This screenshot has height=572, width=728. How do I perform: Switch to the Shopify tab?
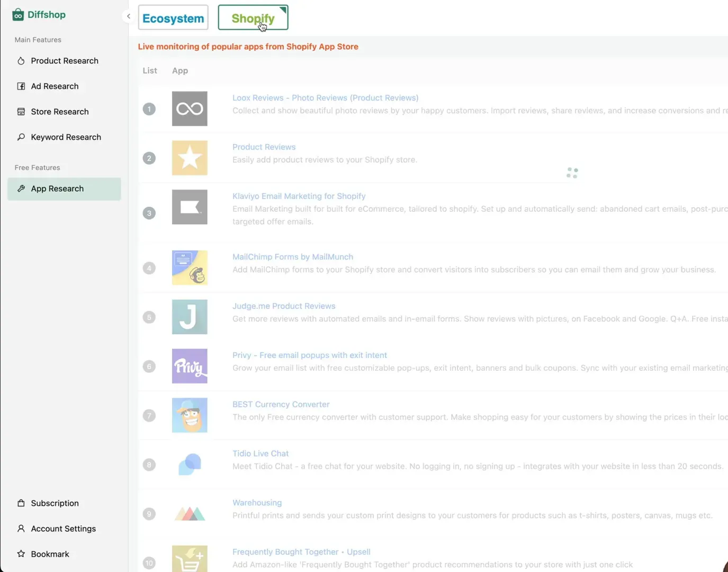point(253,17)
